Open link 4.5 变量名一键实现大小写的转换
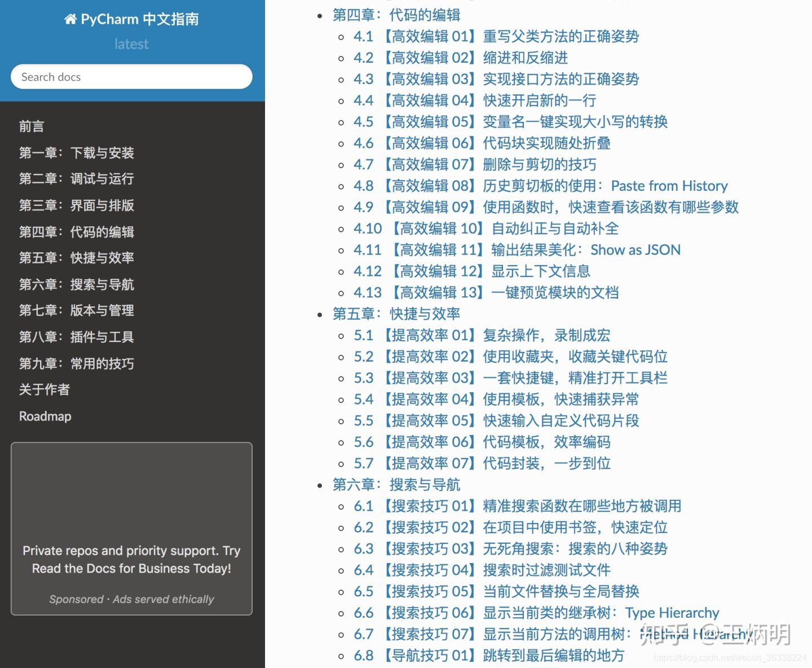The image size is (812, 668). coord(511,122)
